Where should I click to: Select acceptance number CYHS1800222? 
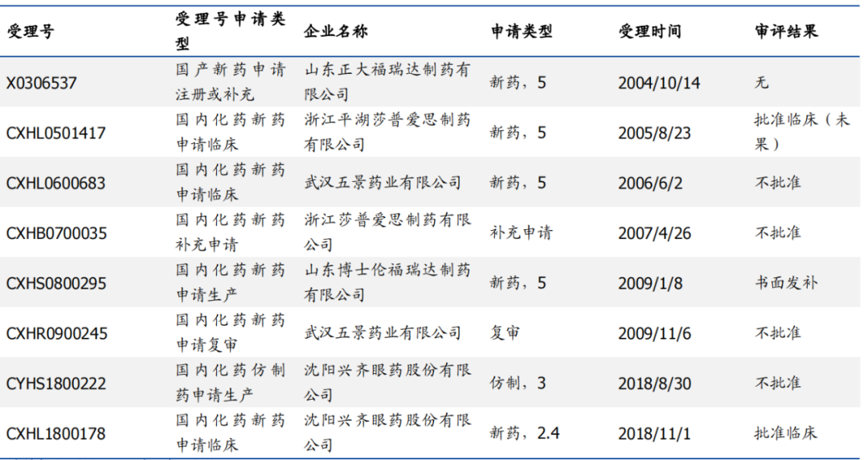tap(56, 384)
